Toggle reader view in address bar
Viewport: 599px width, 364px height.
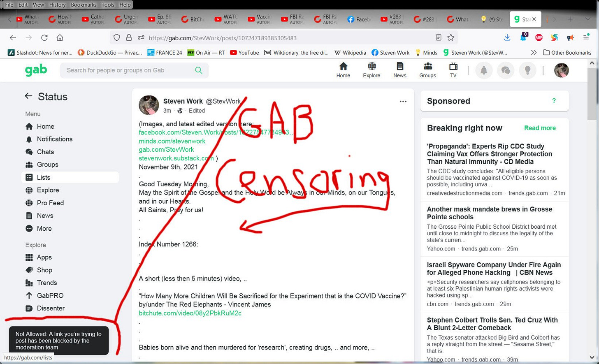pos(439,38)
